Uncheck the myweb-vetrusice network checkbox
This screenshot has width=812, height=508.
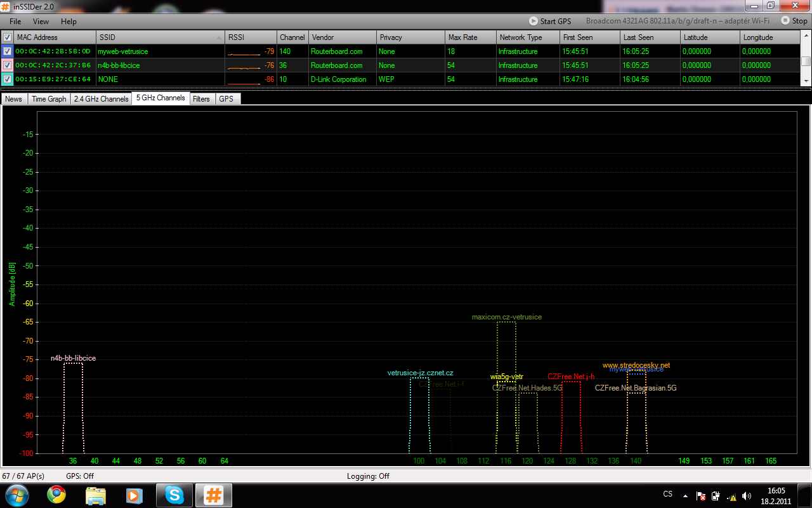(x=7, y=51)
